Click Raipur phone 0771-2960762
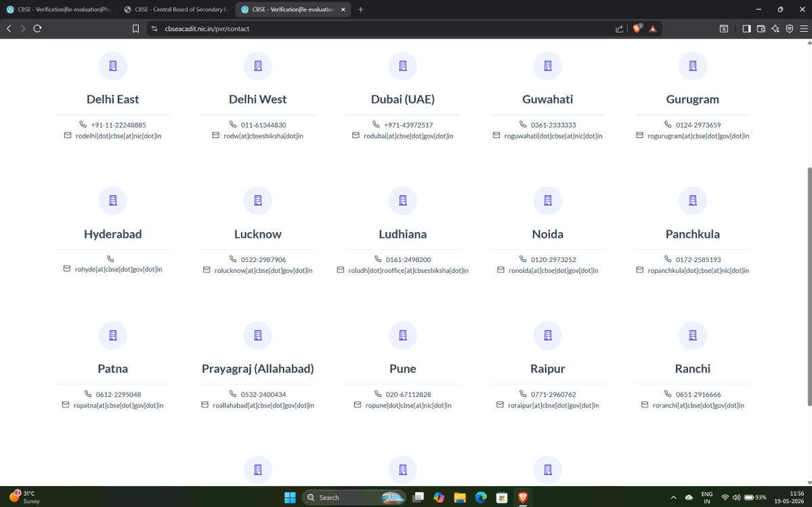The image size is (812, 507). tap(553, 394)
